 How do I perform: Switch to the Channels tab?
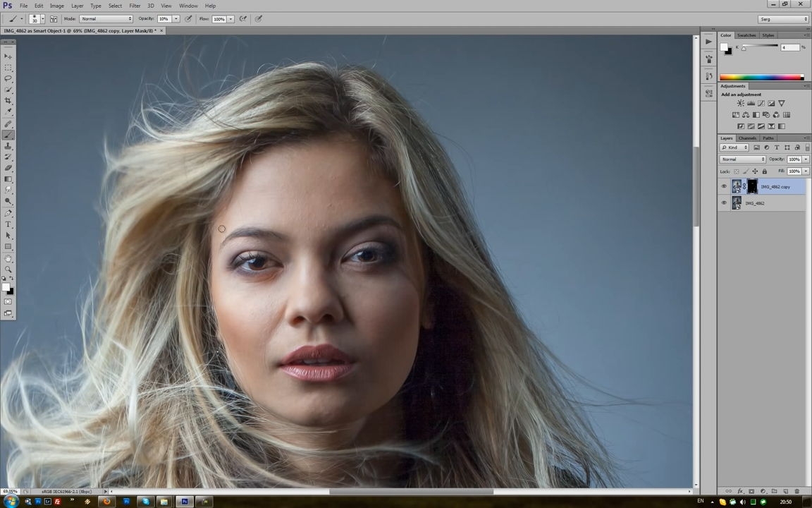747,138
